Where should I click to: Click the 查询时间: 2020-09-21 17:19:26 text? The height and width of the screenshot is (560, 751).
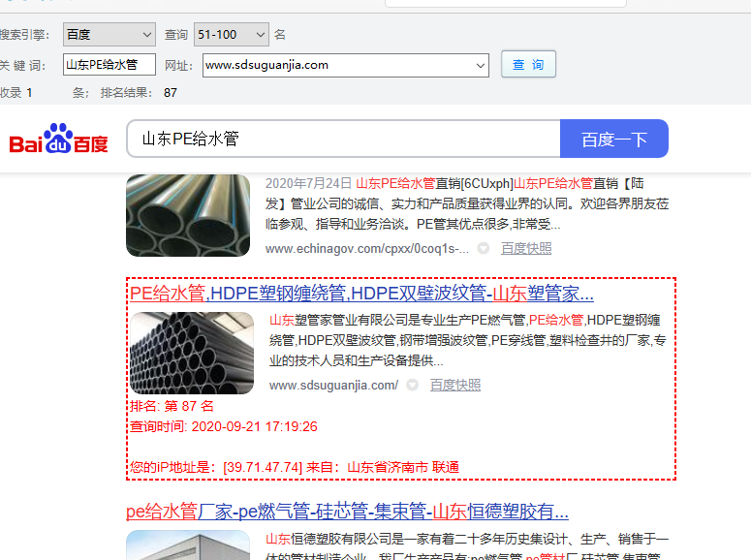coord(224,426)
